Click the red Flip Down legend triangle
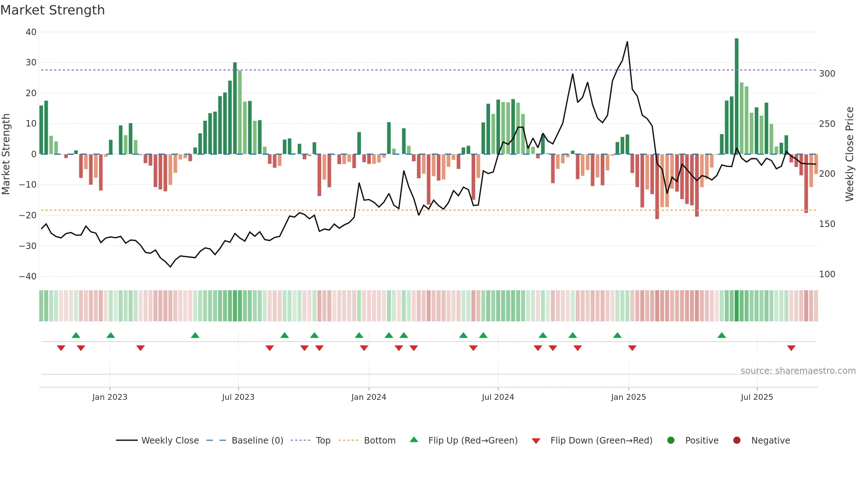The height and width of the screenshot is (488, 868). click(x=536, y=441)
